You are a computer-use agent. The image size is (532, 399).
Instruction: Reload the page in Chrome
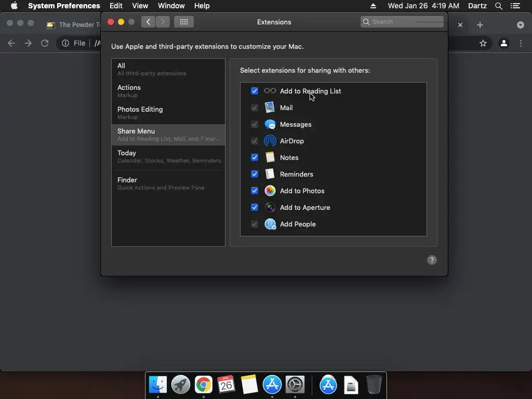point(45,43)
